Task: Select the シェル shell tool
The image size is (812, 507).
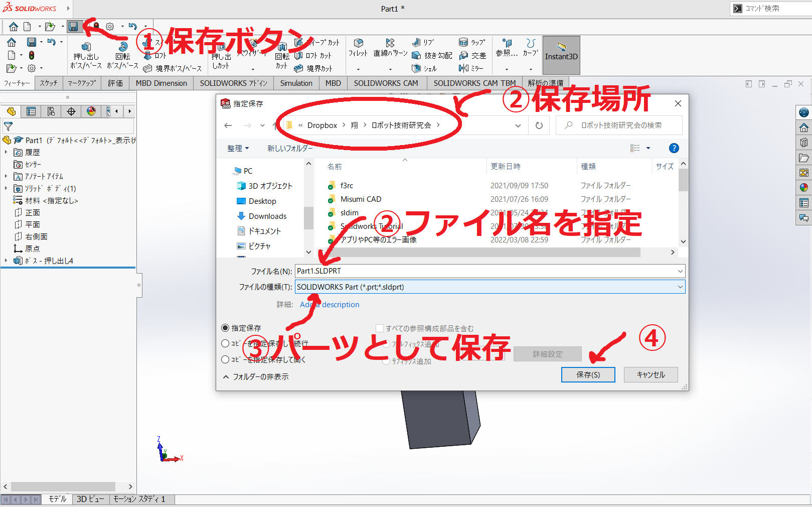Action: click(x=424, y=68)
